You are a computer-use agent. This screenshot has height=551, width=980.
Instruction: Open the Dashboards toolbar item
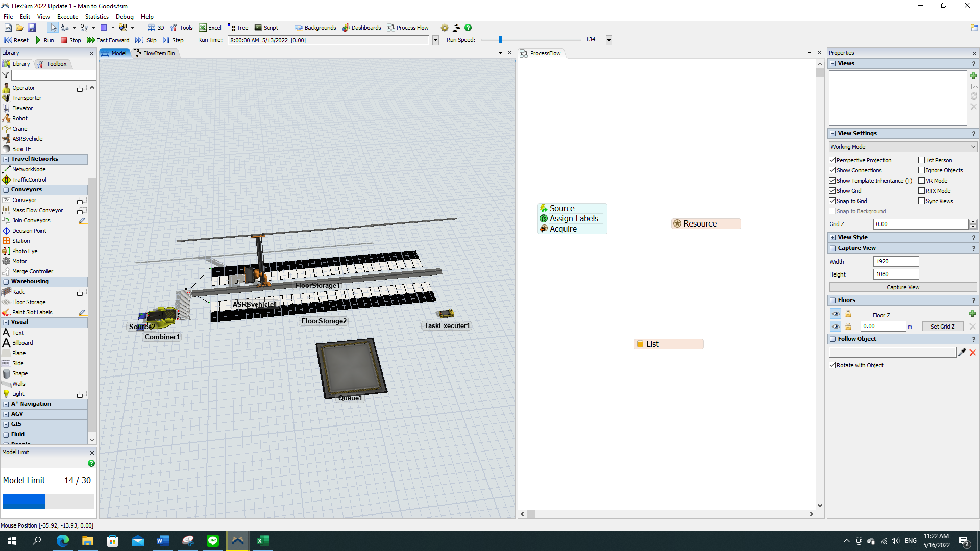click(x=361, y=28)
